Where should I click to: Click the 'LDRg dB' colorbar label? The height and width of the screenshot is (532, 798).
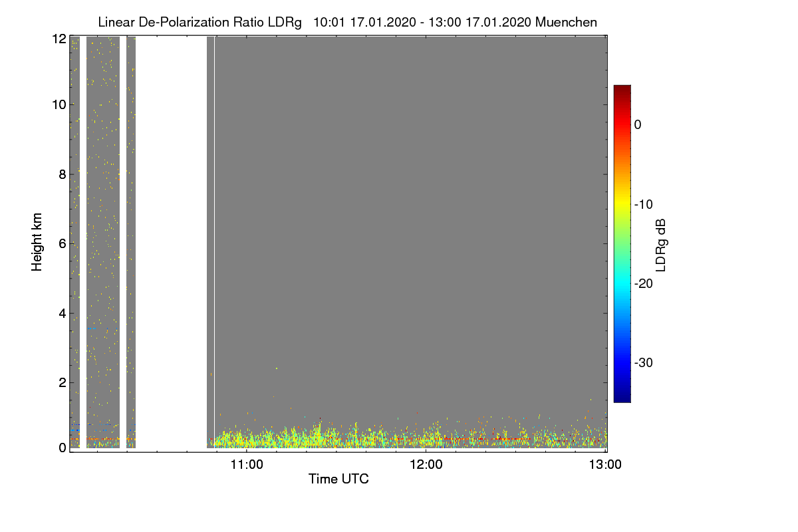(661, 245)
